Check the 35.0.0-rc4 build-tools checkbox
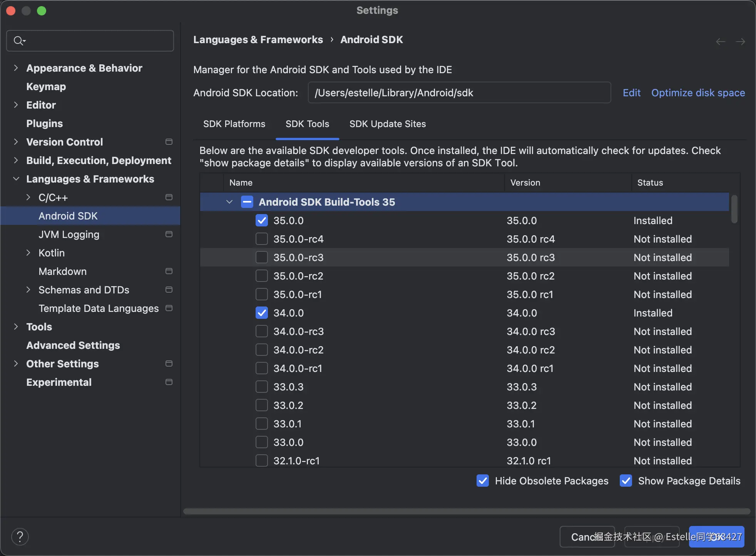Screen dimensions: 756x556 pyautogui.click(x=262, y=239)
